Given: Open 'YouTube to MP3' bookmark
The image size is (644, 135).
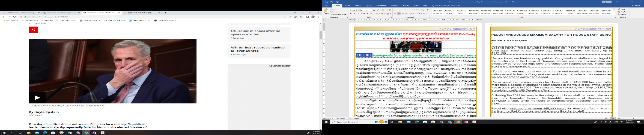Looking at the screenshot, I should 91,20.
